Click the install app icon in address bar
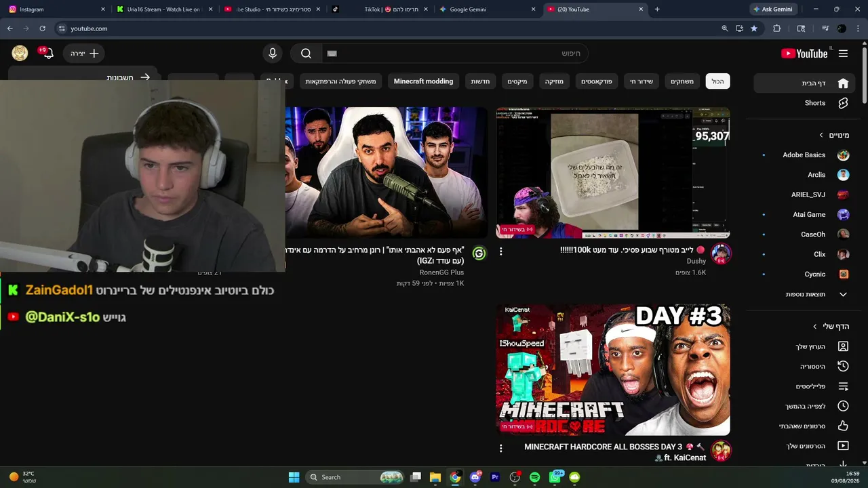 point(739,28)
